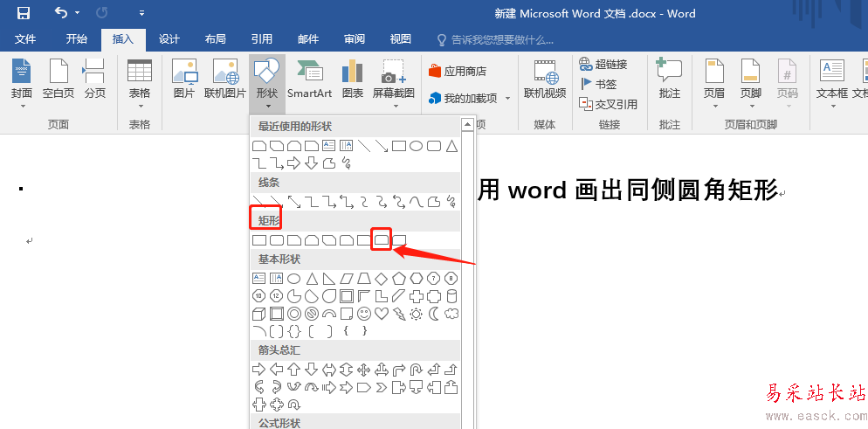This screenshot has height=429, width=868.
Task: Select the up arrow in 箭头总汇
Action: click(294, 370)
